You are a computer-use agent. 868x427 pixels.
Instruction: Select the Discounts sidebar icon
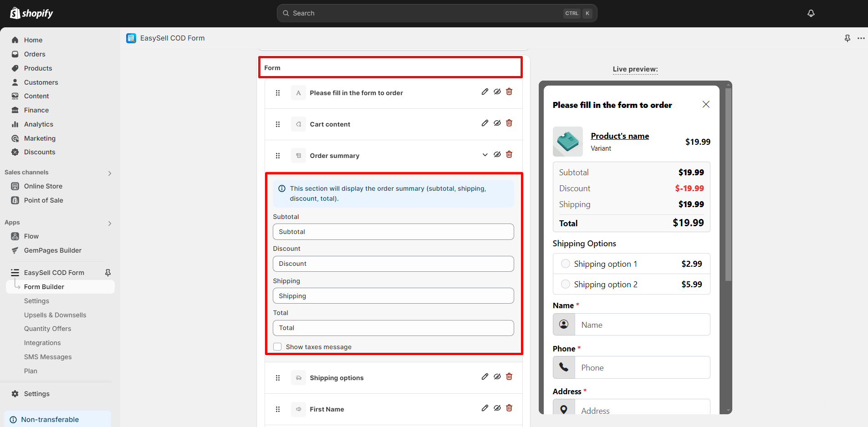point(15,152)
